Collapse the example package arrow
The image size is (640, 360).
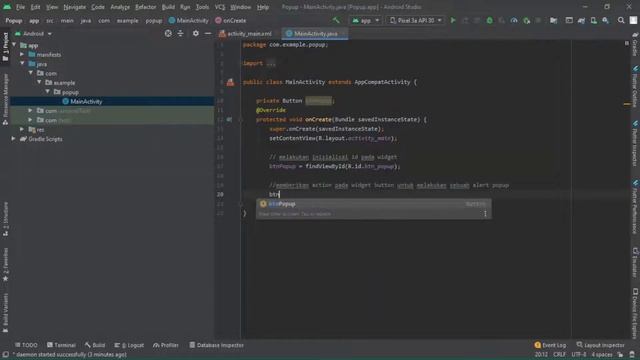(x=40, y=82)
